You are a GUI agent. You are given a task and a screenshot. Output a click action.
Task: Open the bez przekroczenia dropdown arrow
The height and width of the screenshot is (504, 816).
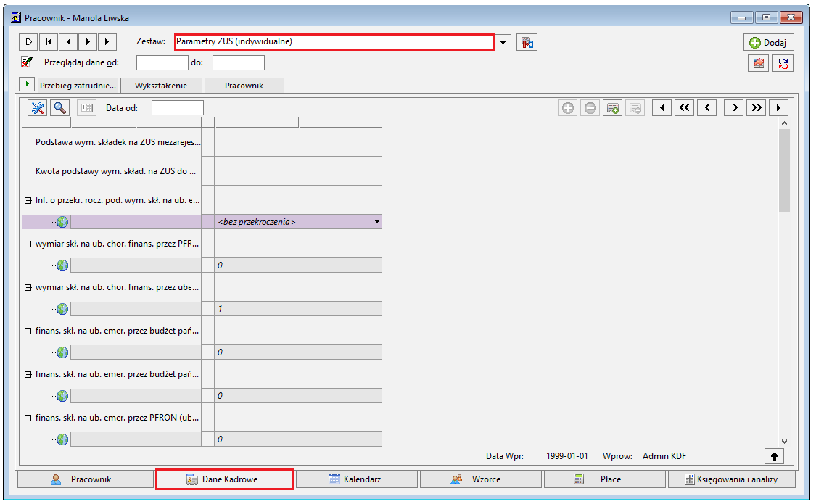376,222
